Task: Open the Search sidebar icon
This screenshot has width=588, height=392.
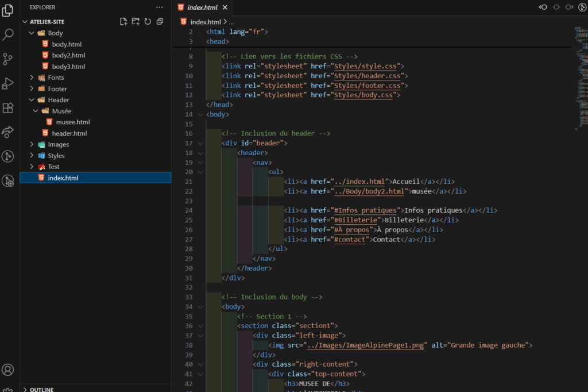Action: 7,34
